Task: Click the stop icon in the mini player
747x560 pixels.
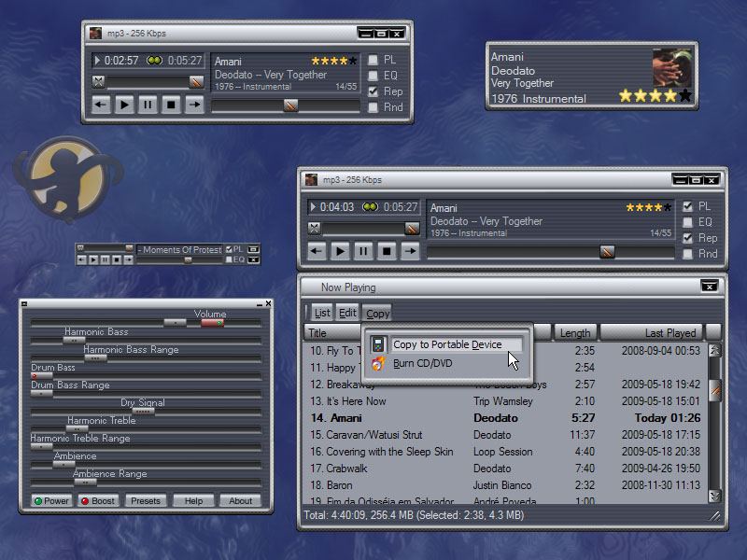Action: point(117,260)
